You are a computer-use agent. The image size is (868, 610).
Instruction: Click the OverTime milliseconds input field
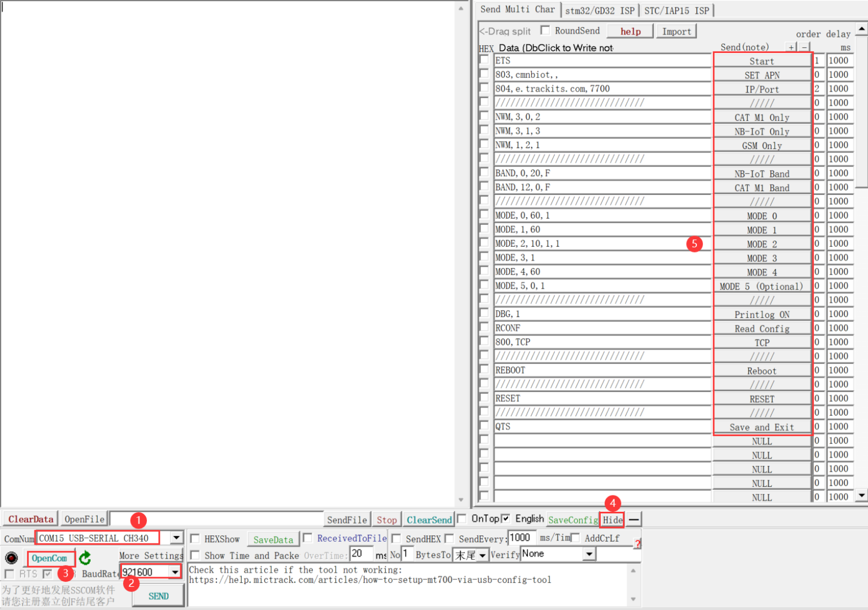tap(362, 555)
